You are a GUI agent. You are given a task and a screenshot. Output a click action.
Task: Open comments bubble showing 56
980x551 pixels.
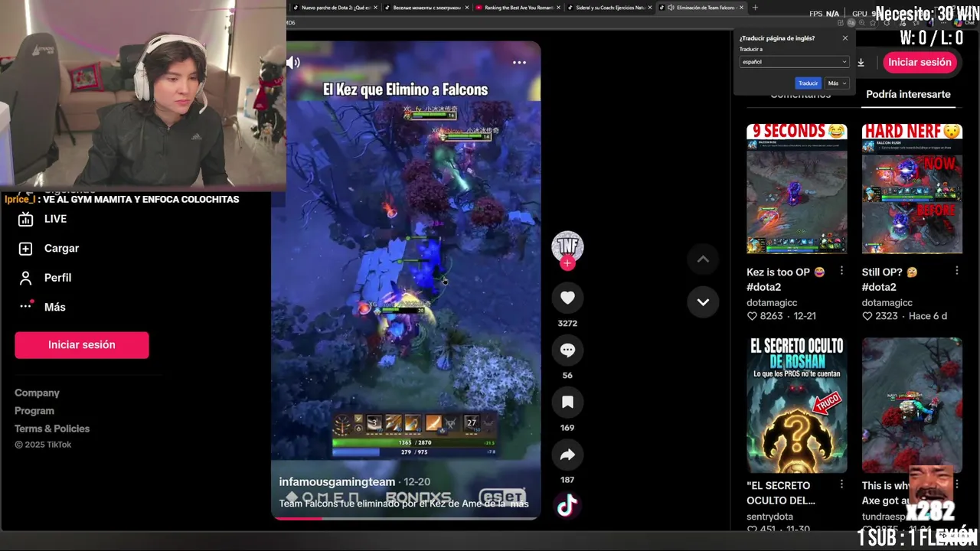[567, 350]
